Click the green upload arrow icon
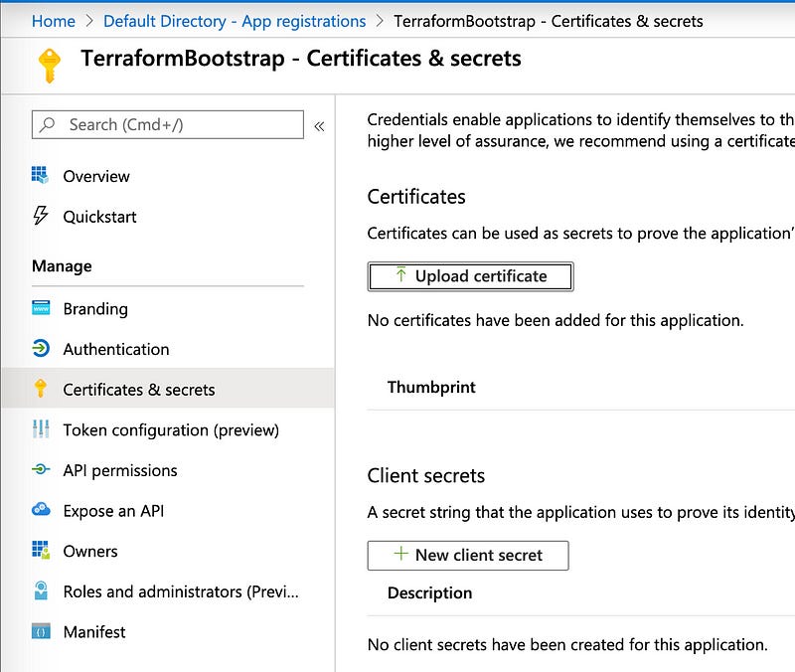The height and width of the screenshot is (672, 795). [400, 275]
